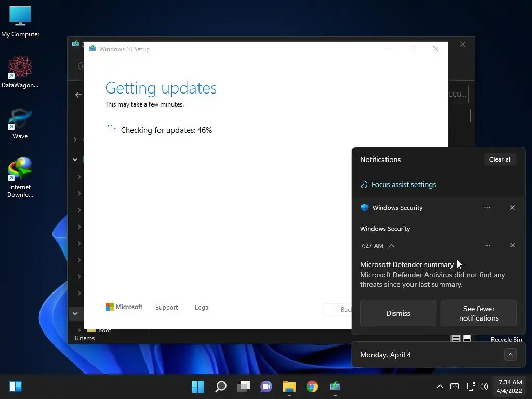This screenshot has height=399, width=532.
Task: Click the Windows 10 Setup title icon
Action: pos(92,48)
